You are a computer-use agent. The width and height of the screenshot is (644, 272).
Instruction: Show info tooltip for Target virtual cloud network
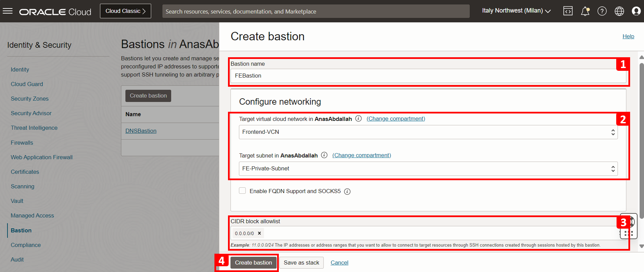358,119
